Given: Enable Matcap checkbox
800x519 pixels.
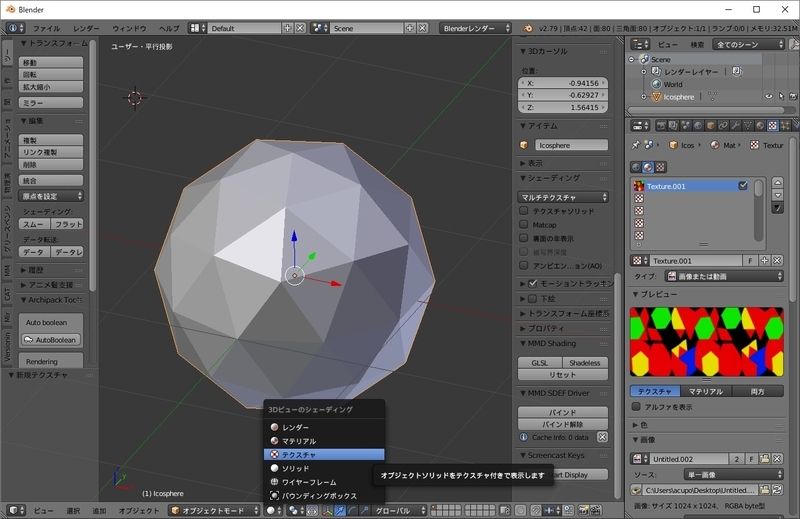Looking at the screenshot, I should (x=523, y=225).
